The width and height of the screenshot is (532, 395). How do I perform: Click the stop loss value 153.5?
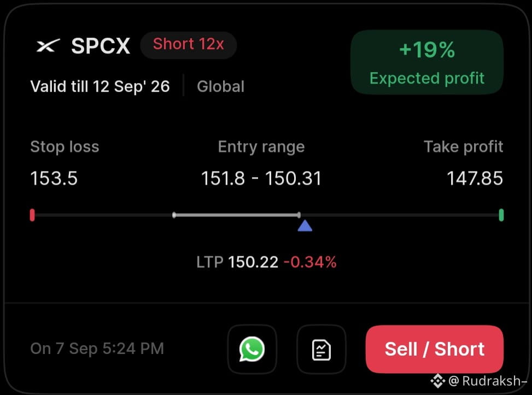54,178
